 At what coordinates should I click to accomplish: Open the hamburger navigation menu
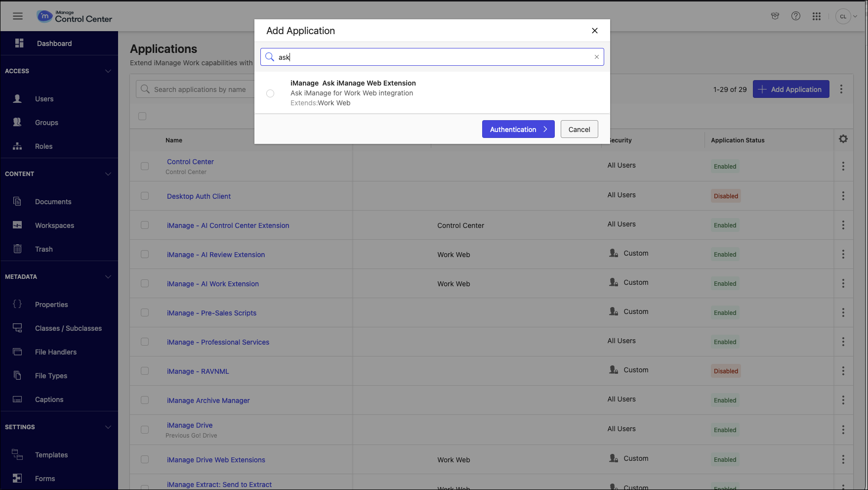pyautogui.click(x=18, y=16)
